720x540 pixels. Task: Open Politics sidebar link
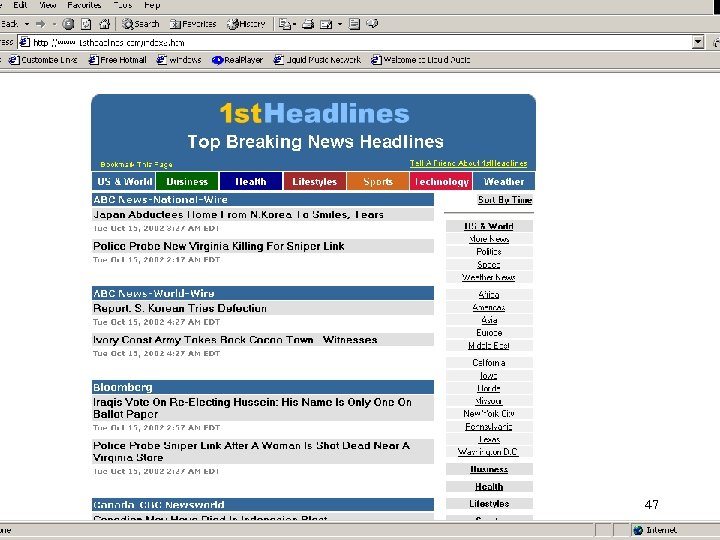point(489,252)
